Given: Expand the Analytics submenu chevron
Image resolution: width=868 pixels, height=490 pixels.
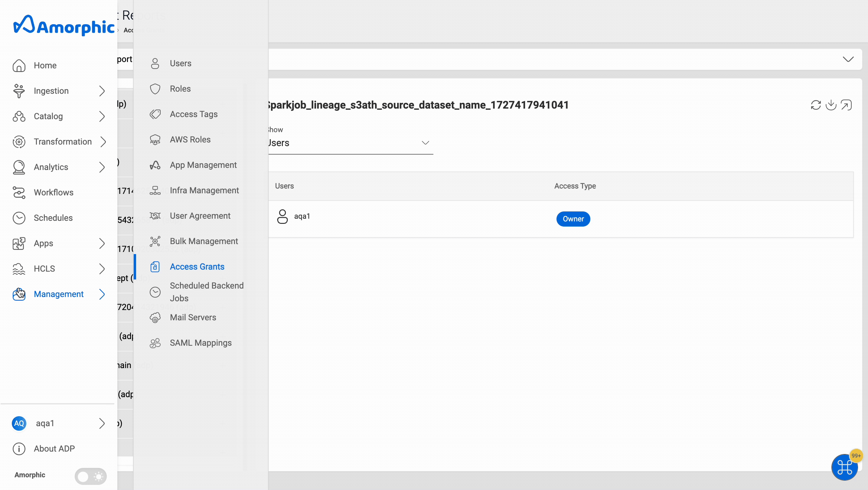Looking at the screenshot, I should coord(102,167).
